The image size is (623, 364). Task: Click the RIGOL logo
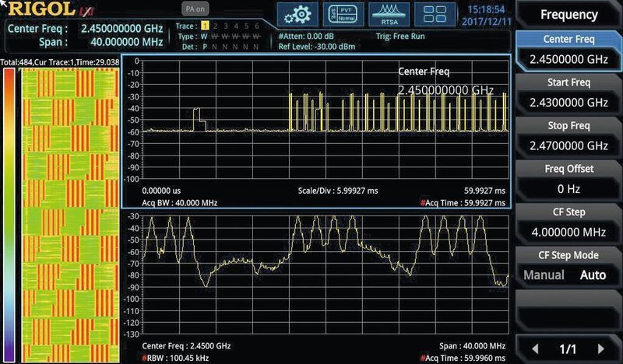click(x=41, y=9)
